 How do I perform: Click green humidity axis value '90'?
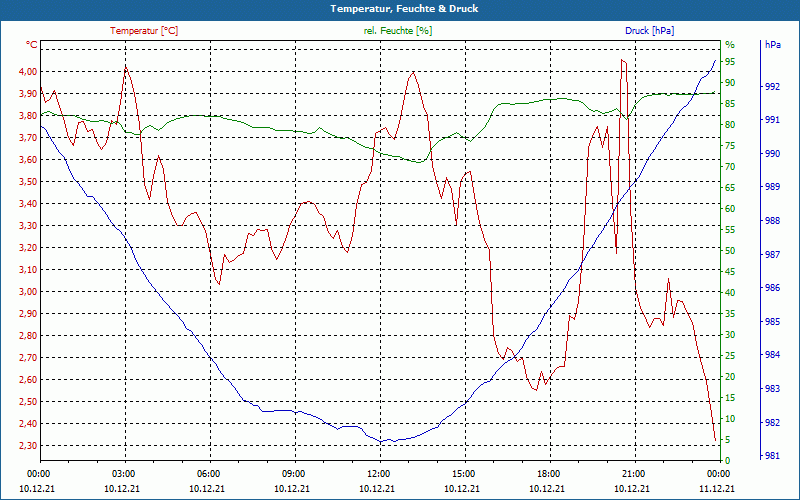tap(730, 83)
